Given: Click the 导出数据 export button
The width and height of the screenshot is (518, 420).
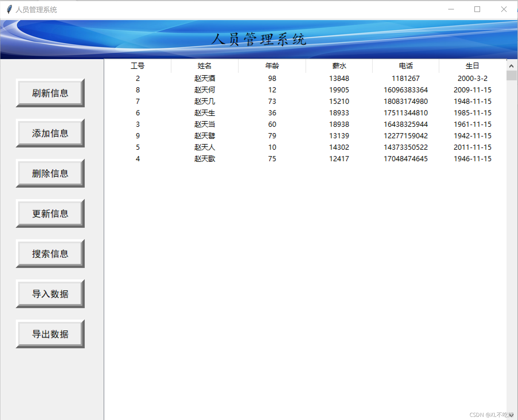Looking at the screenshot, I should point(50,334).
